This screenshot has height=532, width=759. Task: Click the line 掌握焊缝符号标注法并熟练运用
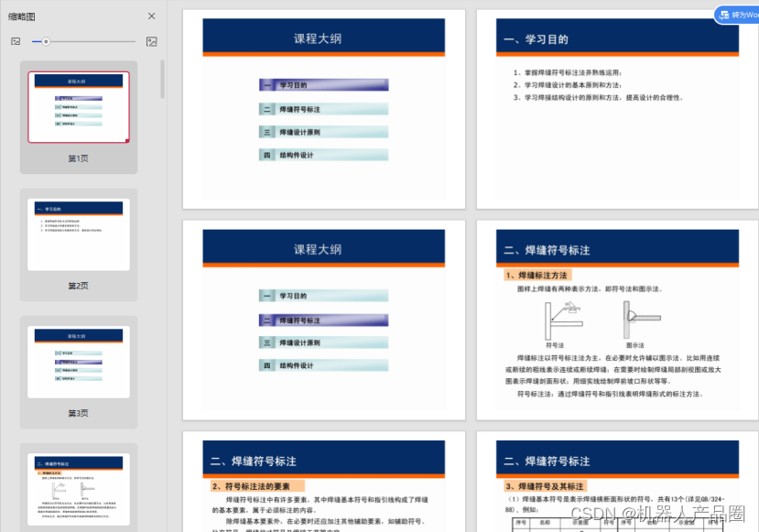568,72
